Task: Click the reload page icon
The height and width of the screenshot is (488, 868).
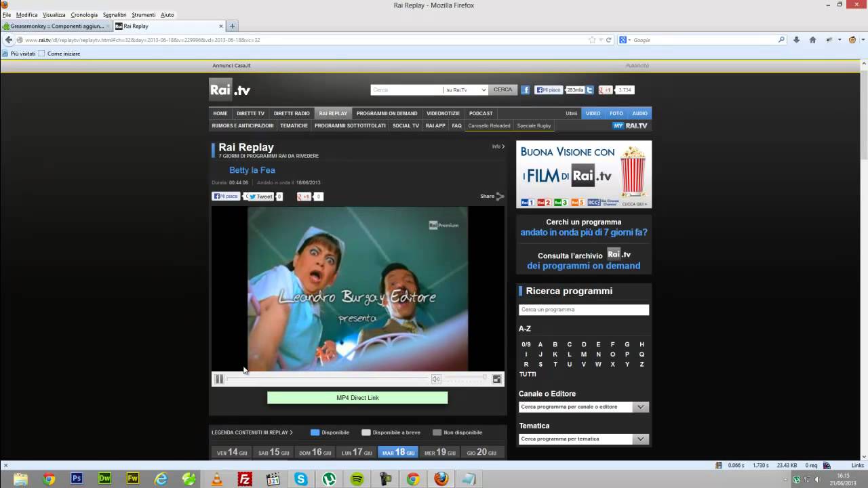Action: pyautogui.click(x=608, y=40)
